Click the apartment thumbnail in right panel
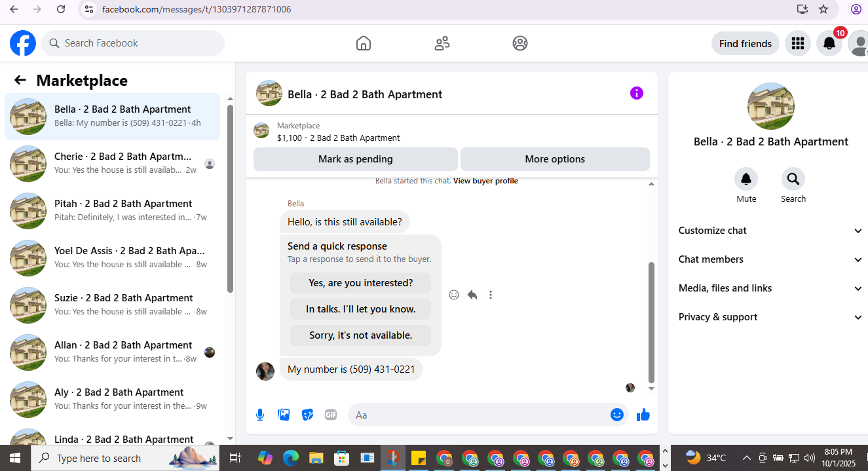The height and width of the screenshot is (471, 868). point(771,106)
